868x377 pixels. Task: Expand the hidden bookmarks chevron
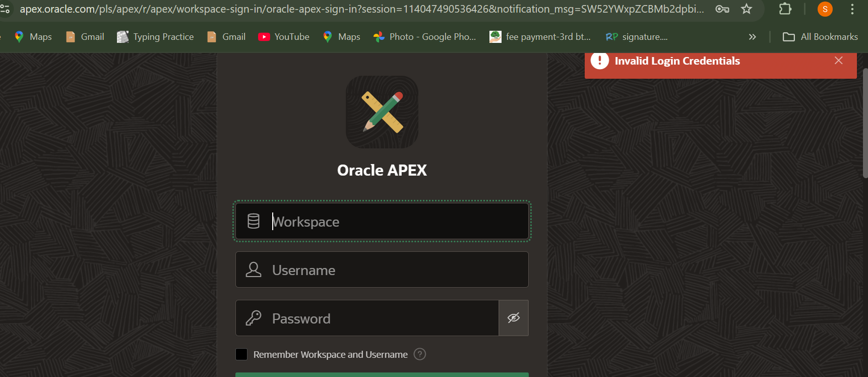(x=753, y=37)
